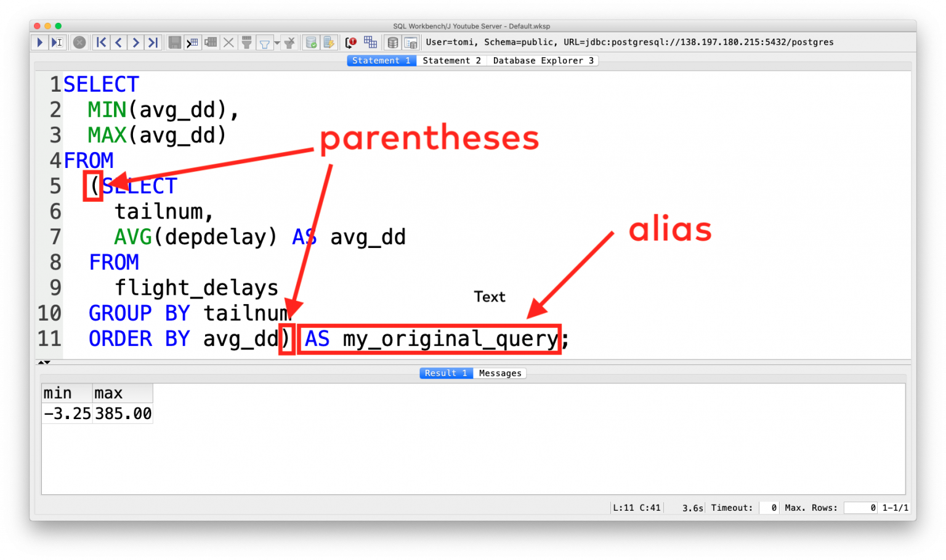Run all SQL statements

[x=39, y=42]
